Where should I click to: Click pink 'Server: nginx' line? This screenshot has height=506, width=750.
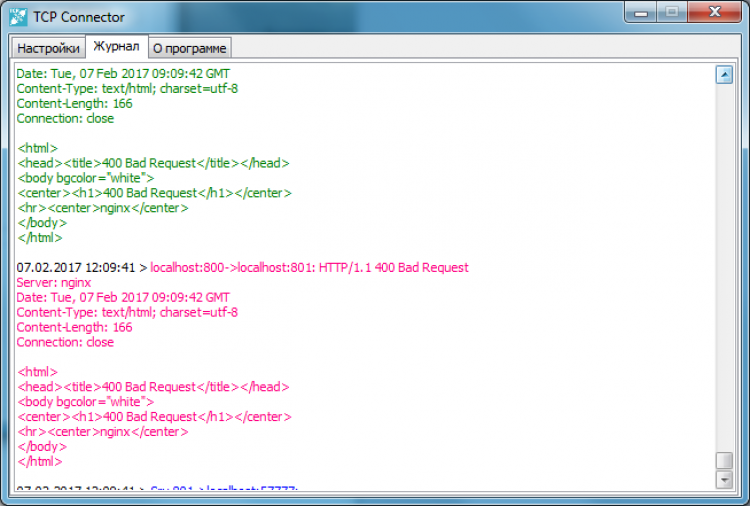point(54,283)
